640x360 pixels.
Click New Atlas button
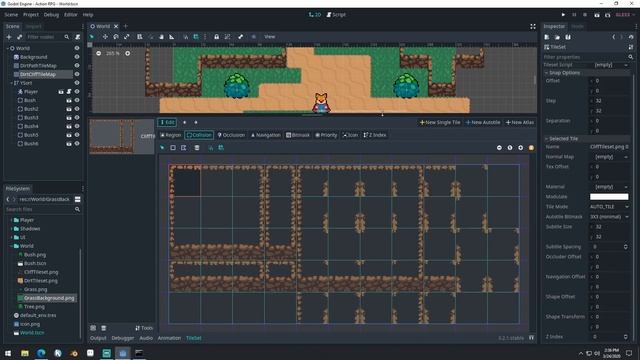click(x=520, y=122)
